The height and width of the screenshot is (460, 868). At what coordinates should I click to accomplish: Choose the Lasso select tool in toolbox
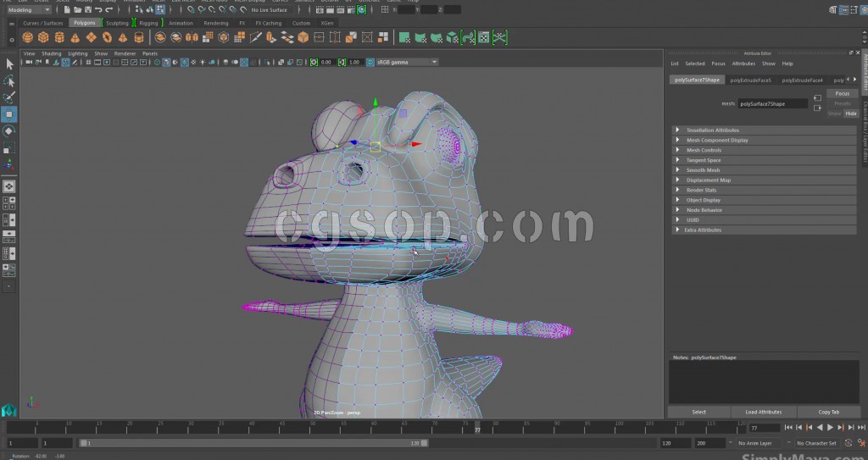9,81
